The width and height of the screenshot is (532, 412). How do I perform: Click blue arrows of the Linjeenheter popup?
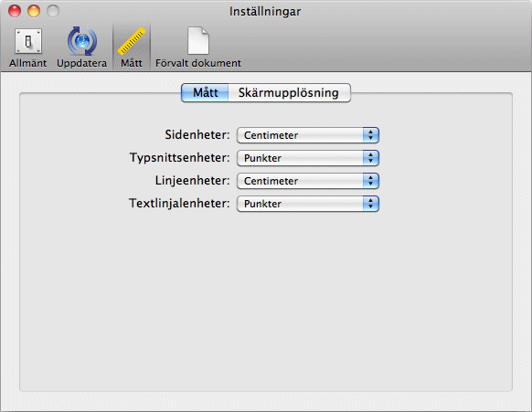pos(370,181)
